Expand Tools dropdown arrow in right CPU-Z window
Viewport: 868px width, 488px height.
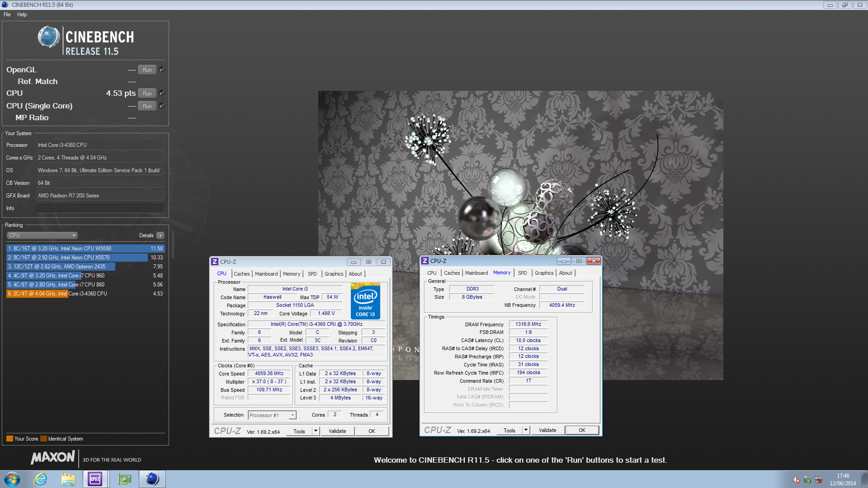[x=526, y=431]
